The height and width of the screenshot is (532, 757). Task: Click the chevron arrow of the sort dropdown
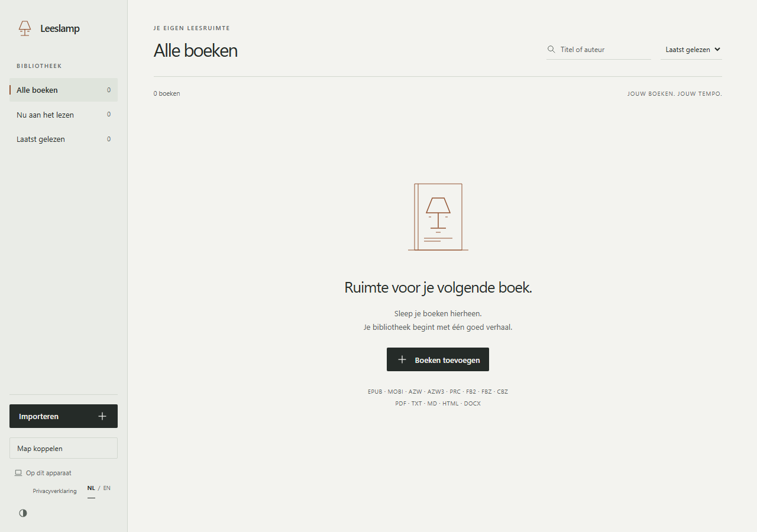point(717,50)
